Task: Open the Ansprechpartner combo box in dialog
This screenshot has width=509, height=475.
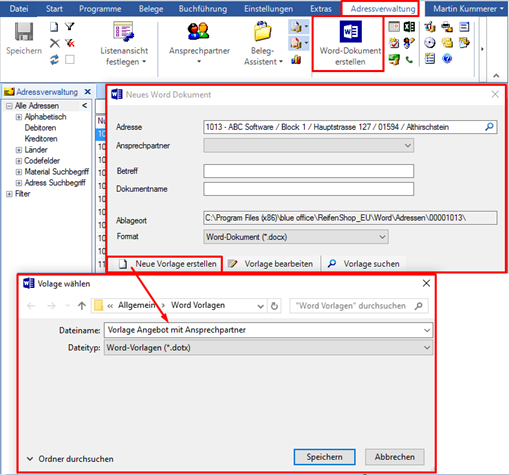Action: pos(309,146)
